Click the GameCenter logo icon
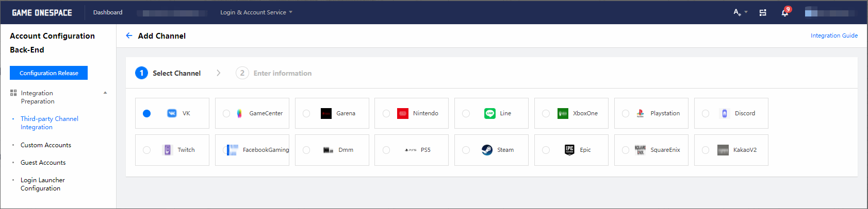Viewport: 868px width, 209px height. coord(239,113)
